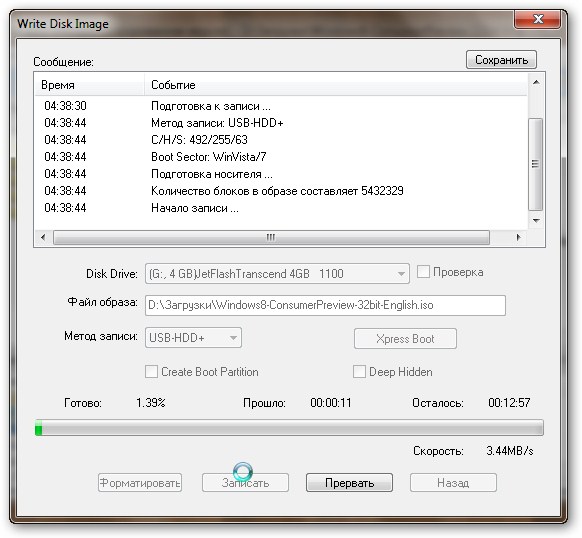Screen dimensions: 582x538
Task: Click the horizontal scroll left arrow
Action: coord(43,237)
